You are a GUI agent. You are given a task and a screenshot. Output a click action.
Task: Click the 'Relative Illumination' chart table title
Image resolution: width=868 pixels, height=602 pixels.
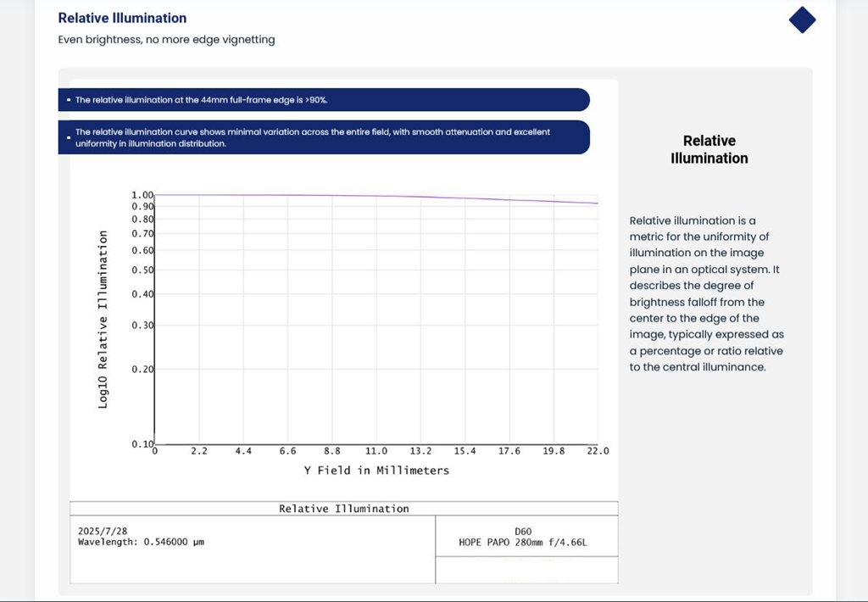tap(343, 509)
